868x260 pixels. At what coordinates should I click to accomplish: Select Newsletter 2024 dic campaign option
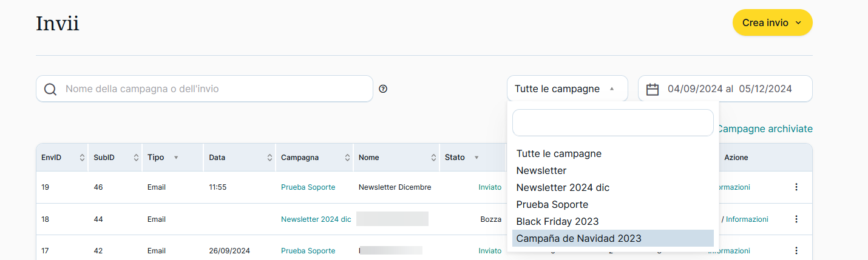[563, 188]
